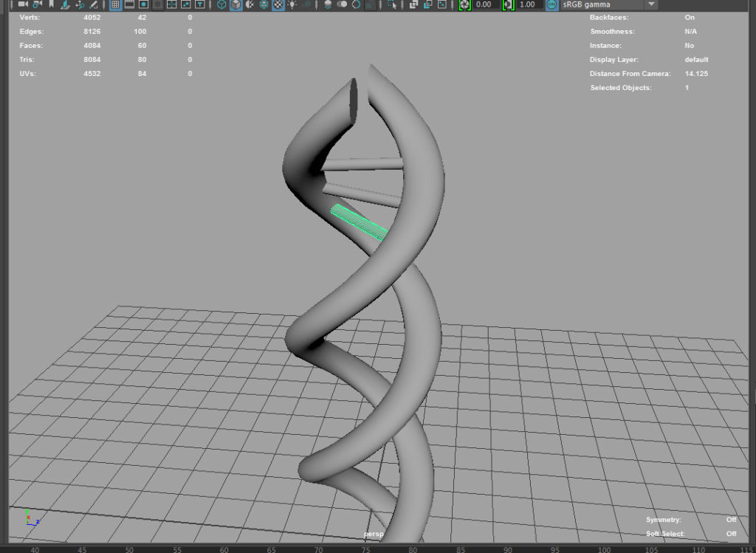Click the persp camera name label
This screenshot has height=553, width=756.
coord(373,534)
